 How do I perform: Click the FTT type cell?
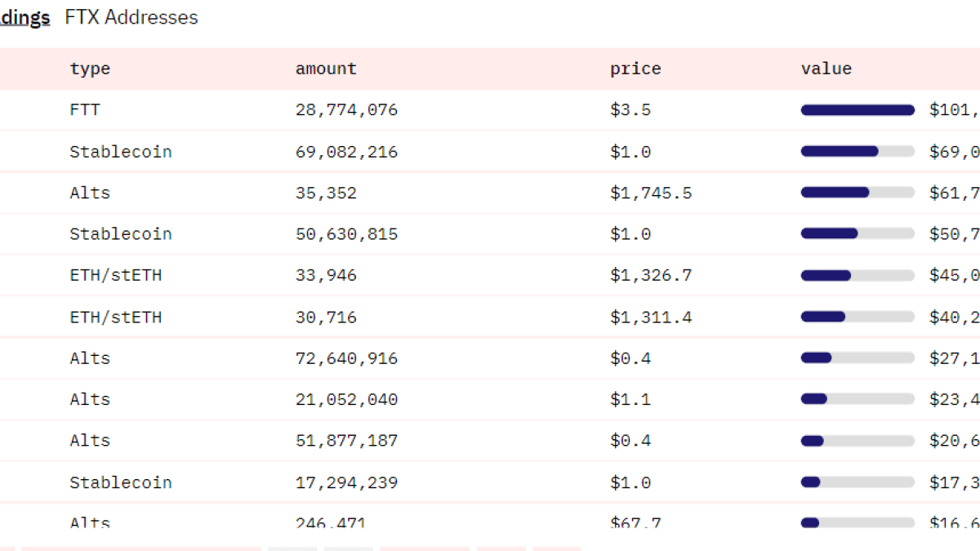click(x=85, y=109)
